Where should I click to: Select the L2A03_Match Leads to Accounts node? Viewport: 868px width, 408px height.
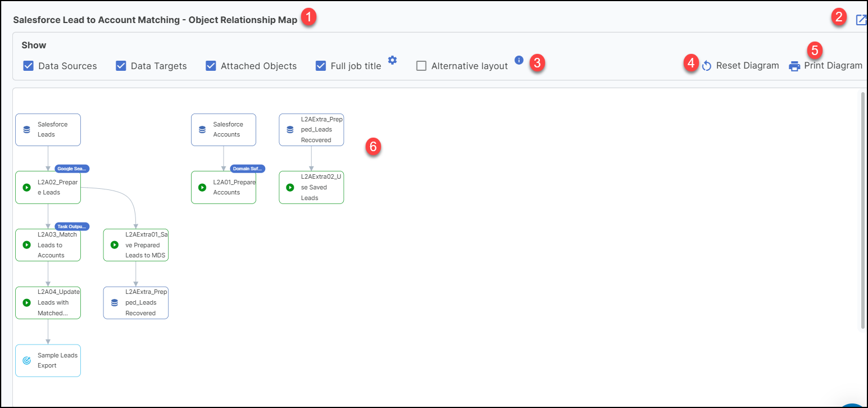(x=48, y=245)
